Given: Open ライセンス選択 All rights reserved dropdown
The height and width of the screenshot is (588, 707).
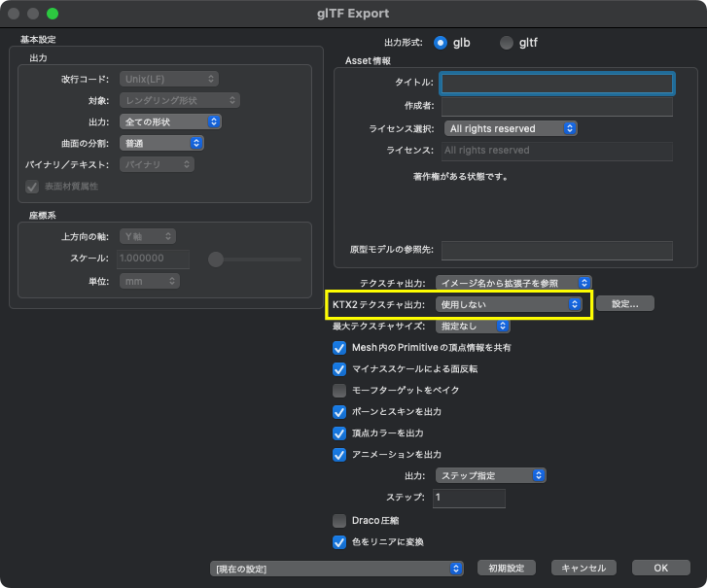Looking at the screenshot, I should (x=511, y=128).
